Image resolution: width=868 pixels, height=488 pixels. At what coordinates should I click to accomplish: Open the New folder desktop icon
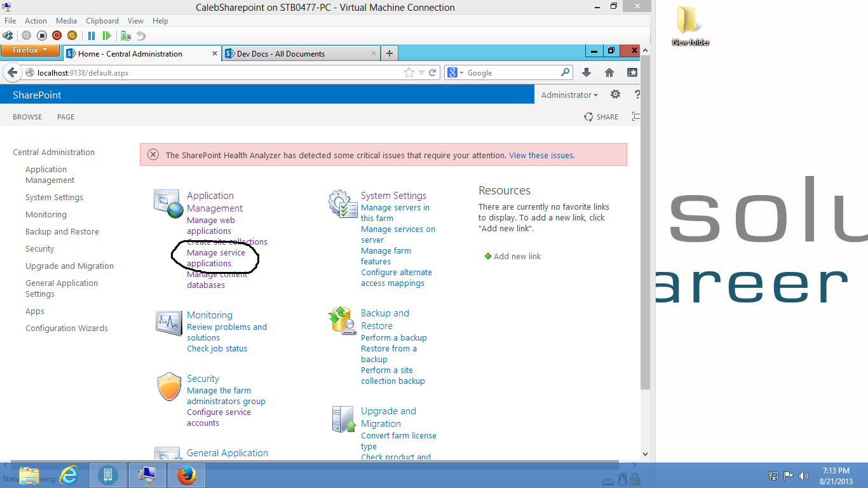coord(690,26)
